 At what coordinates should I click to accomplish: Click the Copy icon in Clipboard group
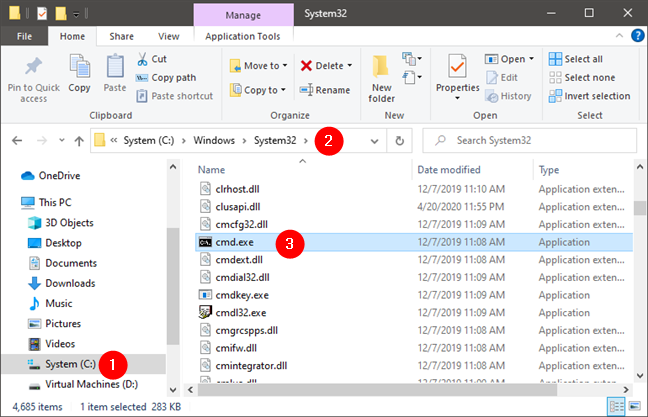79,66
